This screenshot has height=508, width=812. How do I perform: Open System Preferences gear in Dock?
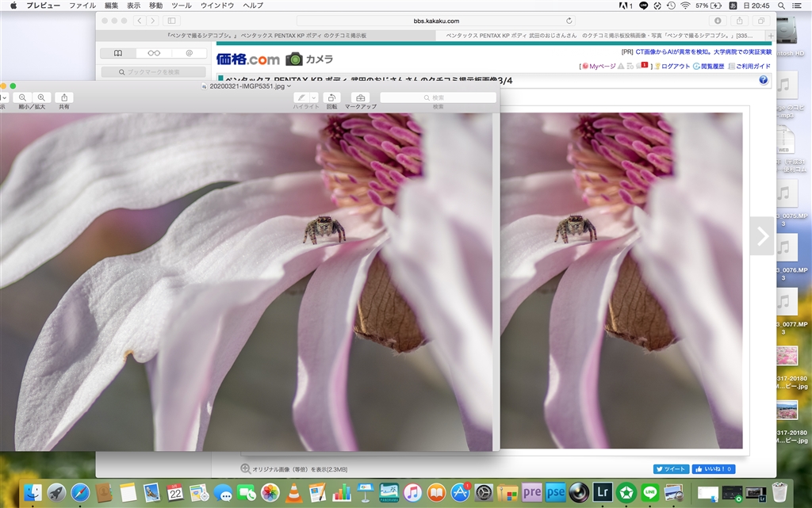pos(485,492)
